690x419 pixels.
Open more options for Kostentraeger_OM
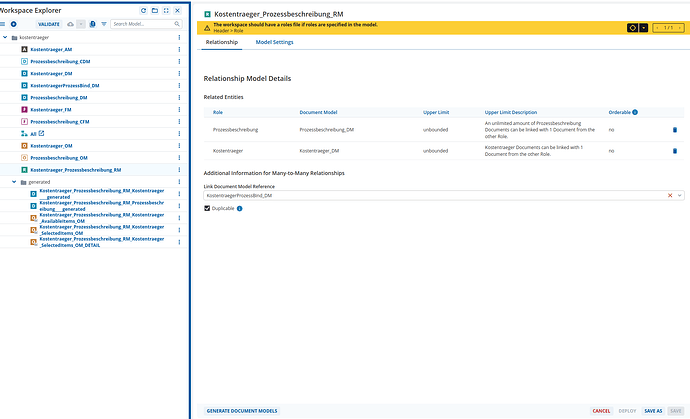coord(179,146)
